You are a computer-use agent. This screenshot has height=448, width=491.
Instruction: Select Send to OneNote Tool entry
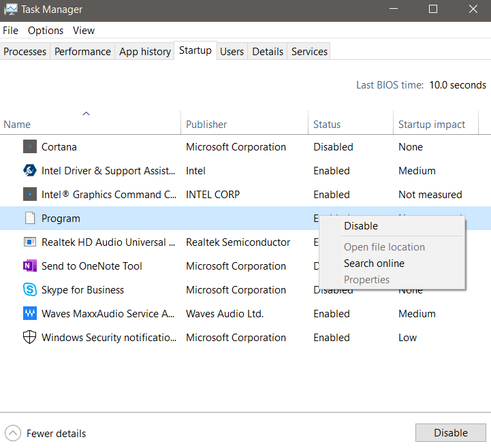point(92,266)
